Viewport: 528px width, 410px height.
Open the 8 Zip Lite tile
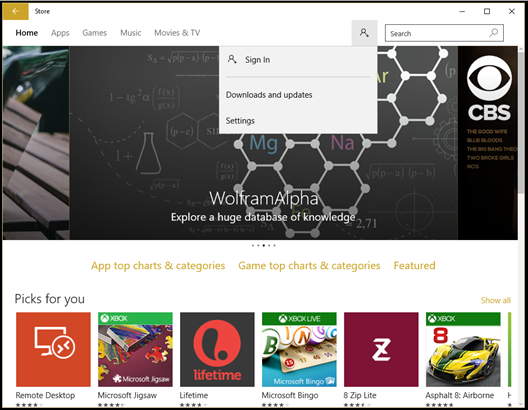(381, 349)
